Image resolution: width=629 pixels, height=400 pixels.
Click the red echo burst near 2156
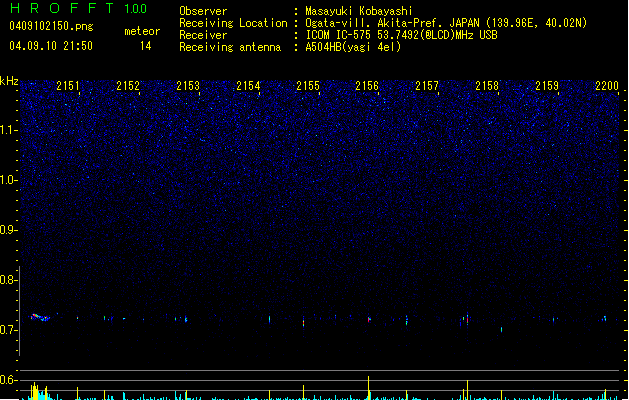[x=369, y=319]
